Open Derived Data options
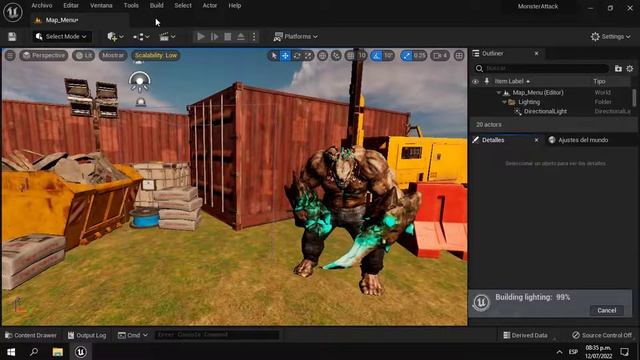The height and width of the screenshot is (360, 640). 525,336
